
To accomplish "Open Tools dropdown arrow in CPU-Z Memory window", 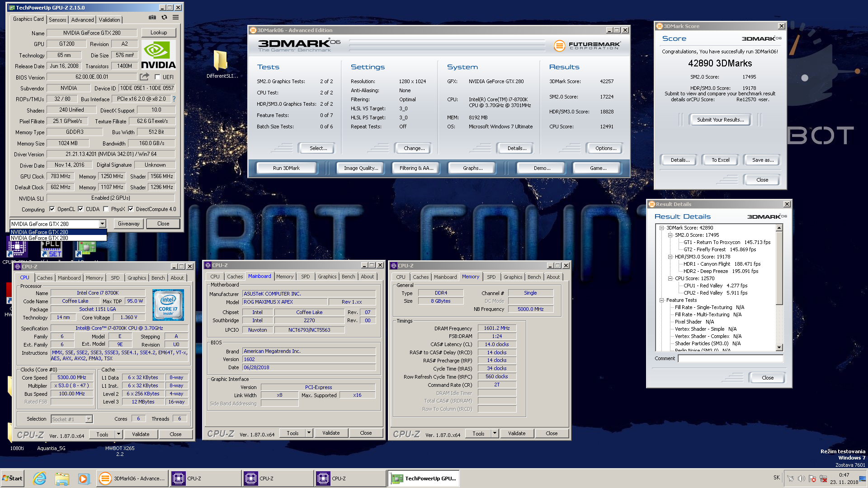I will (x=495, y=433).
